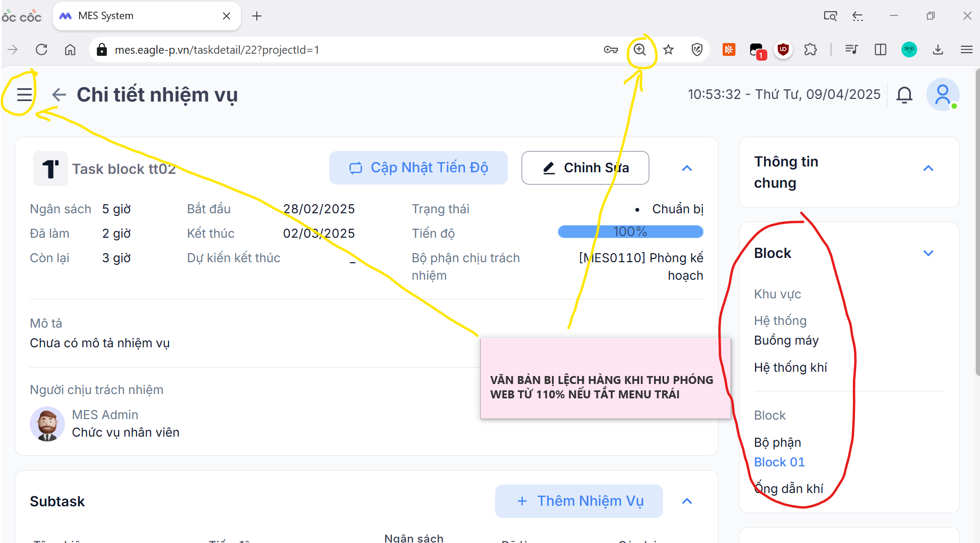Collapse the Thông tin chung panel
The width and height of the screenshot is (980, 543).
[x=928, y=168]
